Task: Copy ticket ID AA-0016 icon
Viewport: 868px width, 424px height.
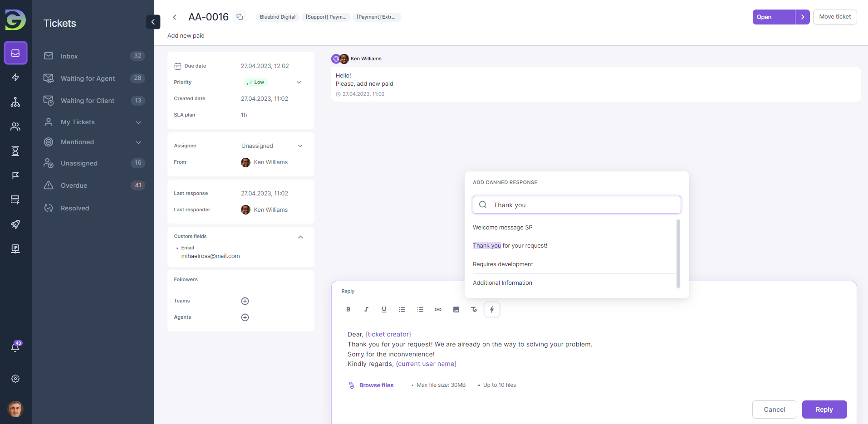Action: point(240,17)
